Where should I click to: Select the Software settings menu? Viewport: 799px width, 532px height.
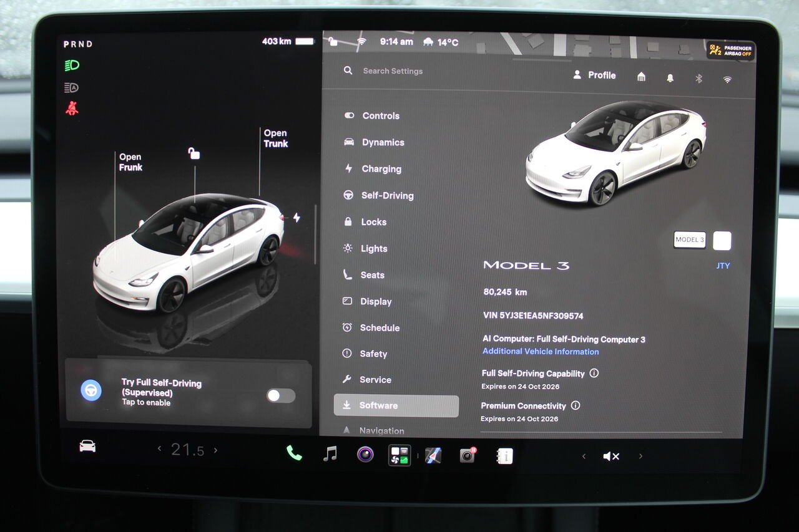(396, 405)
